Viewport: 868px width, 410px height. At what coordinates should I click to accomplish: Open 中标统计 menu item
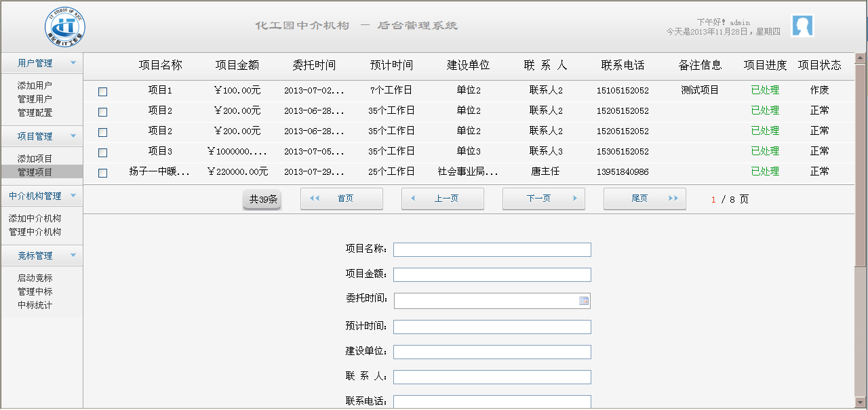35,305
